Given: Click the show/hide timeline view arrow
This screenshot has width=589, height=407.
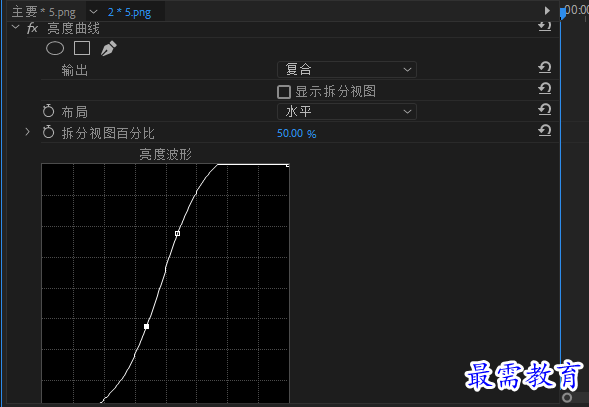Looking at the screenshot, I should tap(547, 11).
